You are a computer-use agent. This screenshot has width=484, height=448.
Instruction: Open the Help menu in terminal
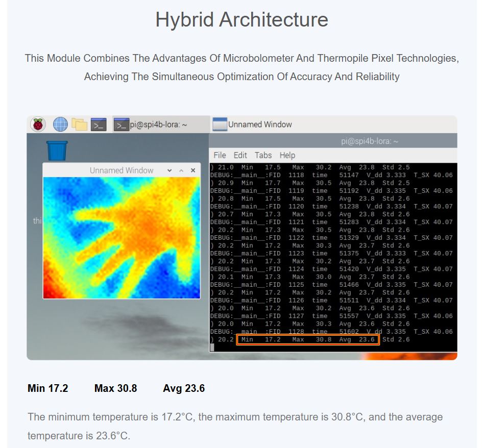click(x=287, y=155)
